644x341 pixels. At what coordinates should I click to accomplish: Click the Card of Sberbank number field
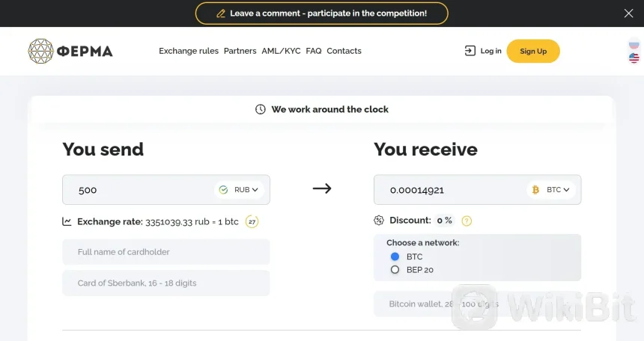pyautogui.click(x=165, y=283)
